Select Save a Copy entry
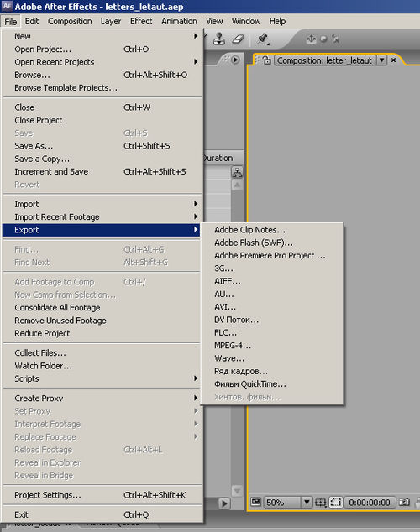 click(102, 159)
